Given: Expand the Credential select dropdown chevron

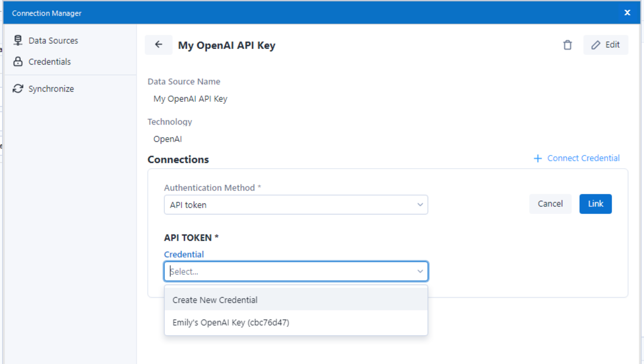Looking at the screenshot, I should [420, 271].
